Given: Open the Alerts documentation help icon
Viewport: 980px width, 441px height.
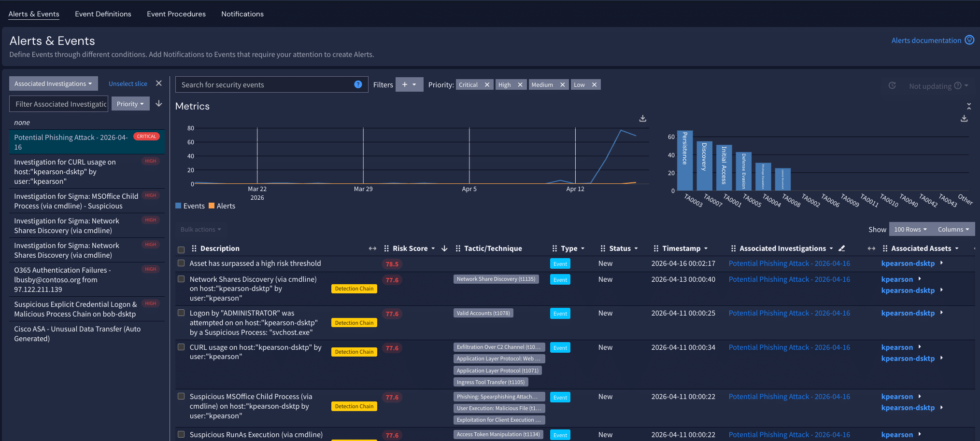Looking at the screenshot, I should (x=969, y=40).
